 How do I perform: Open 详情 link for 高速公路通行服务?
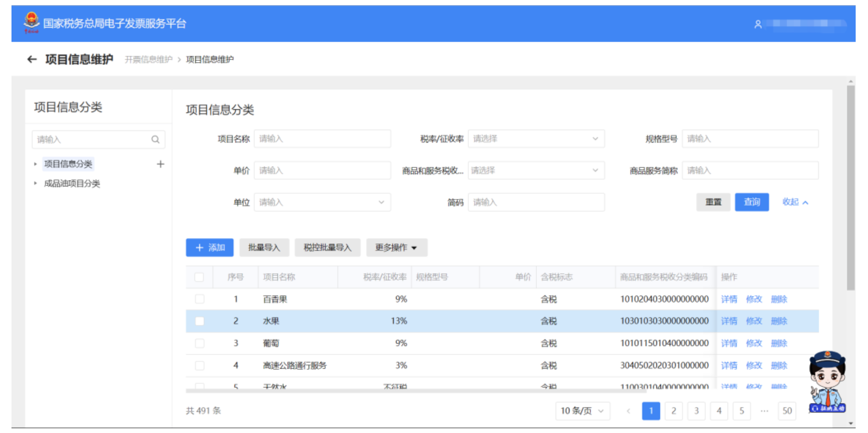(x=729, y=365)
